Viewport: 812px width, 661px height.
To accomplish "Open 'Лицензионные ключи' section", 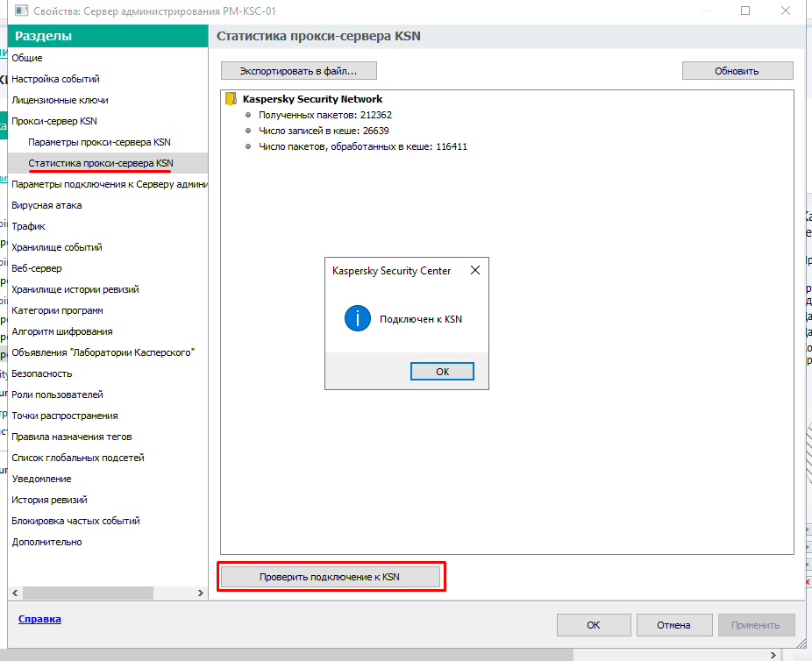I will click(x=108, y=100).
